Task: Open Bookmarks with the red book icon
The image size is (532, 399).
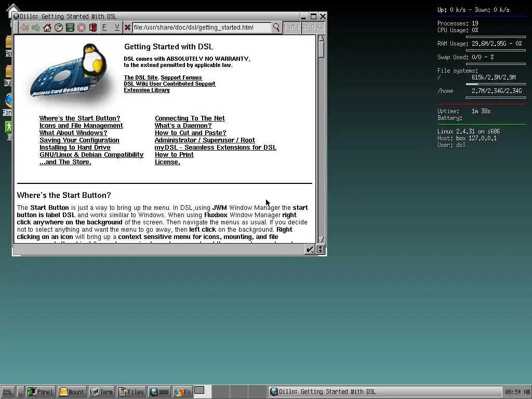Action: coord(92,28)
